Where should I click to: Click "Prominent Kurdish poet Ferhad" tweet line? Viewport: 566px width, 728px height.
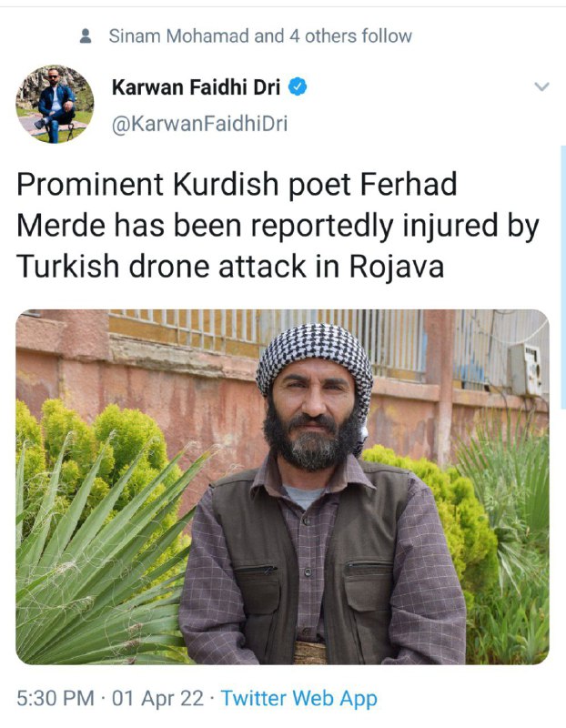(237, 185)
